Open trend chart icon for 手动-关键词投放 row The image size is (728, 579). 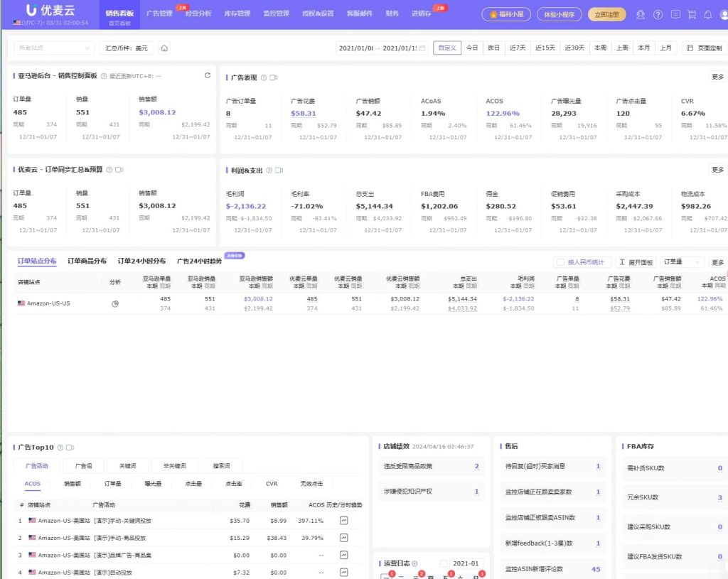343,520
